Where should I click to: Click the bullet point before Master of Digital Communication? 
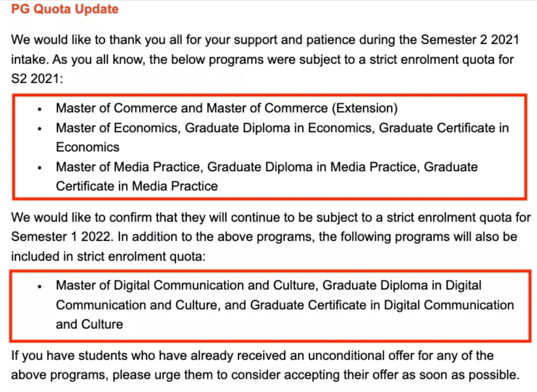click(x=40, y=287)
